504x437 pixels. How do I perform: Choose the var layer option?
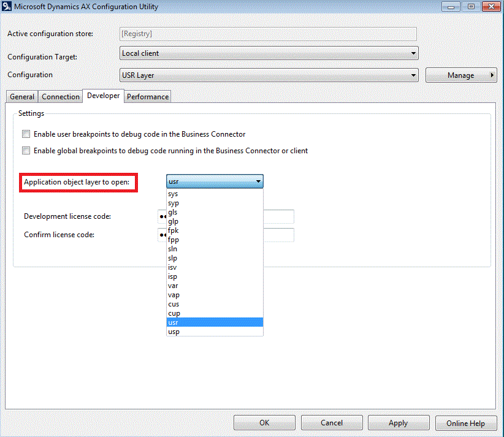(x=173, y=286)
